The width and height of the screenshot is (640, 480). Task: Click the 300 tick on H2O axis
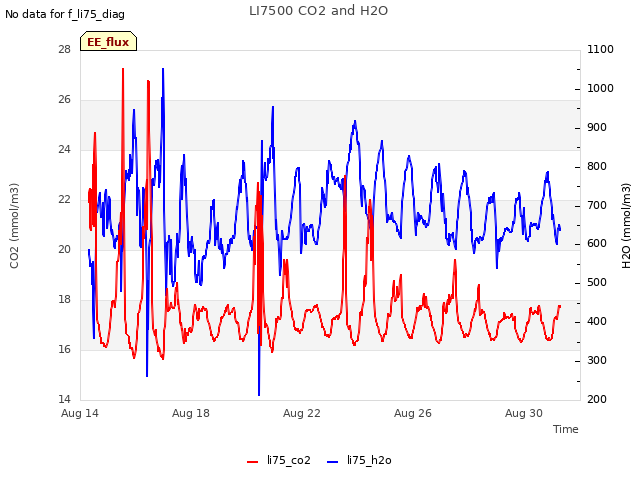tap(597, 360)
